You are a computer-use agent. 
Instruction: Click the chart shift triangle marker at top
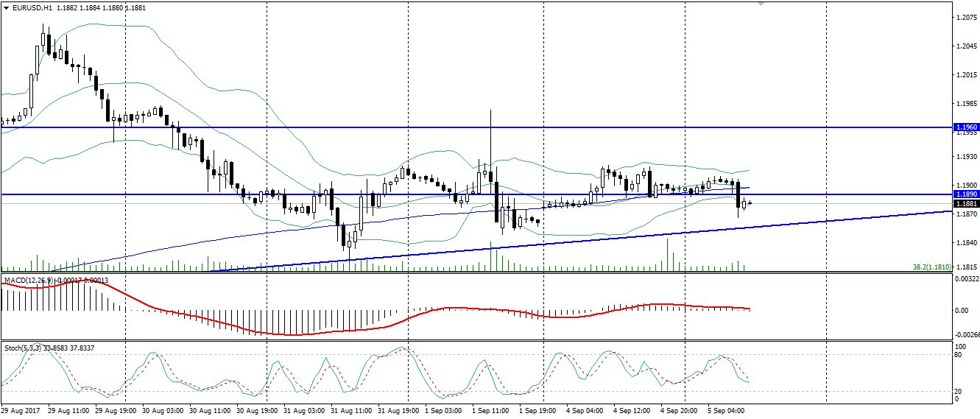click(761, 4)
